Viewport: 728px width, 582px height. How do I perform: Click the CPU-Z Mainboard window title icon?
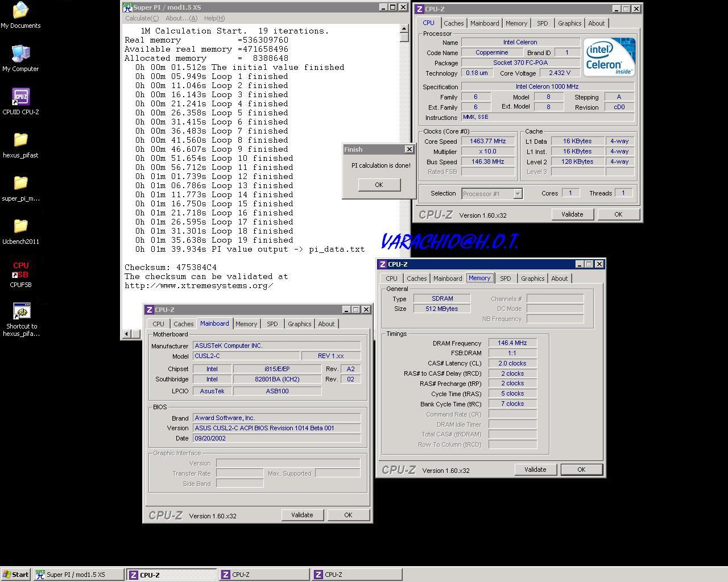(x=150, y=310)
